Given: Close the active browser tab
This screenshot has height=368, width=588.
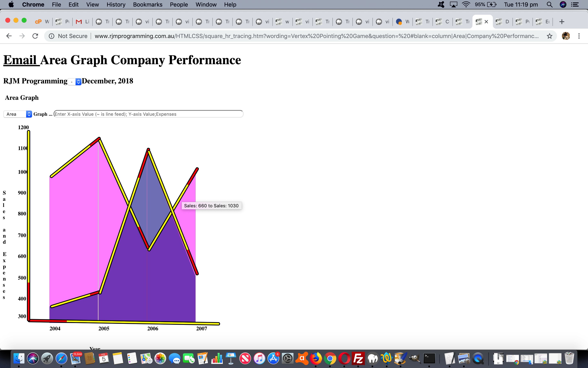Looking at the screenshot, I should click(486, 22).
